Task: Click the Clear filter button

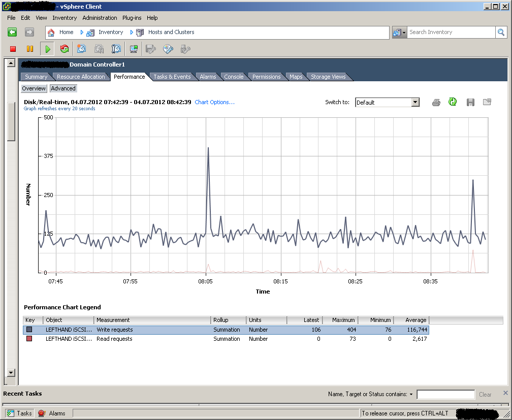Action: coord(485,395)
